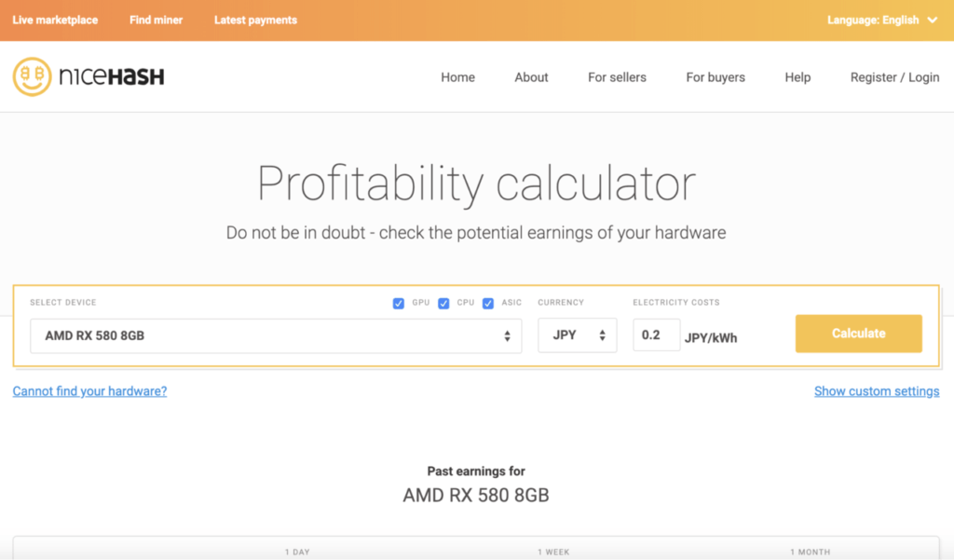The width and height of the screenshot is (954, 560).
Task: View Latest payments
Action: pyautogui.click(x=255, y=20)
